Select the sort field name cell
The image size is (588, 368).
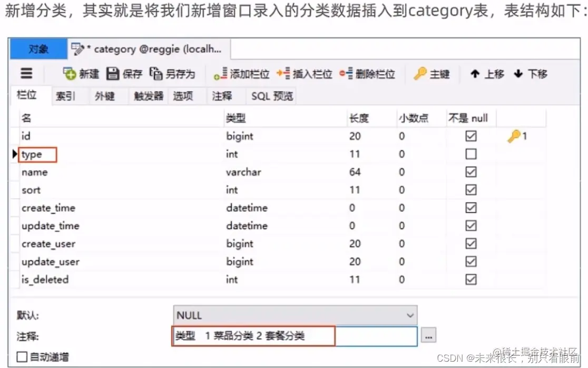(x=122, y=190)
